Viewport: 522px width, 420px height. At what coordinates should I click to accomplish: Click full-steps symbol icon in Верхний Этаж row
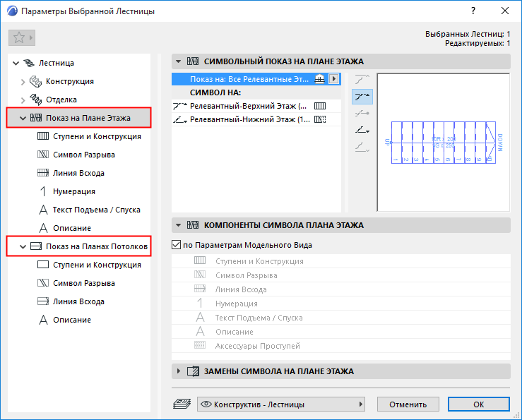[320, 106]
